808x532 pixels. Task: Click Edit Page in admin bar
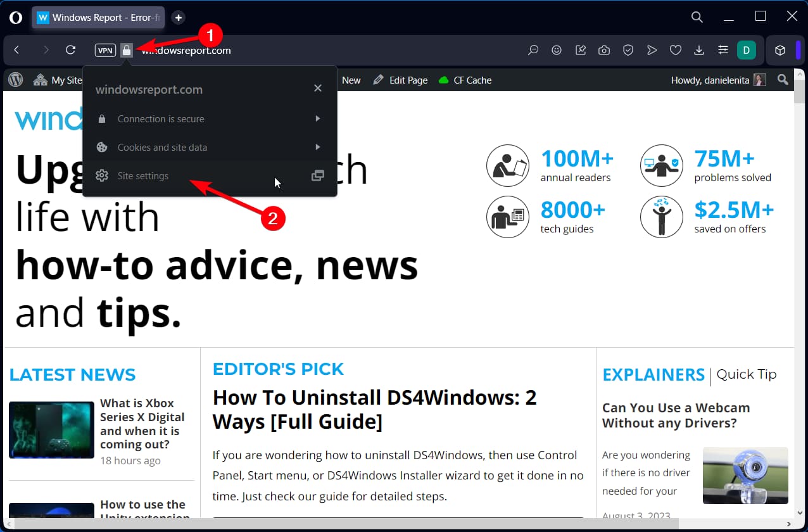401,80
